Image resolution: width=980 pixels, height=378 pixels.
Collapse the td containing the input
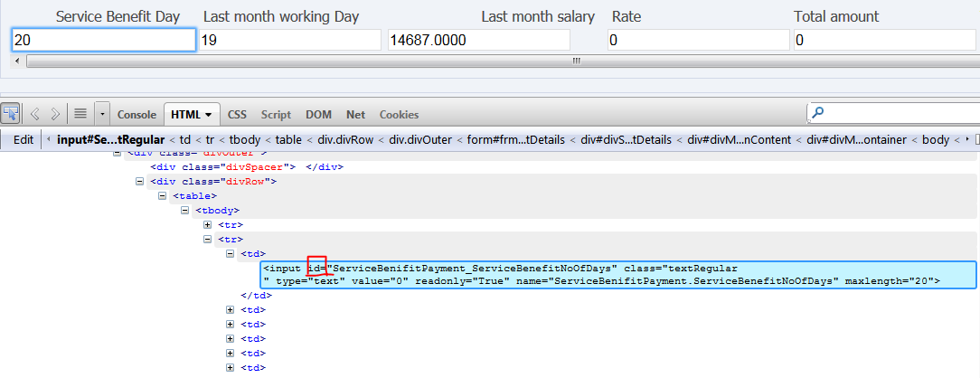click(x=230, y=253)
